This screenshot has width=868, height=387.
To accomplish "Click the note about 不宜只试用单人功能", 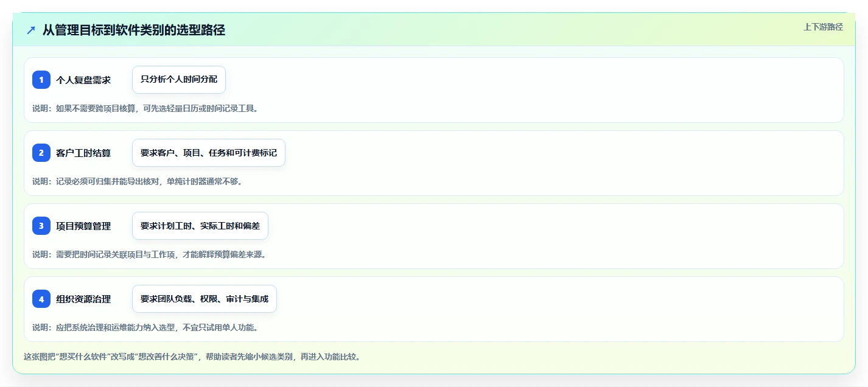I will point(145,327).
